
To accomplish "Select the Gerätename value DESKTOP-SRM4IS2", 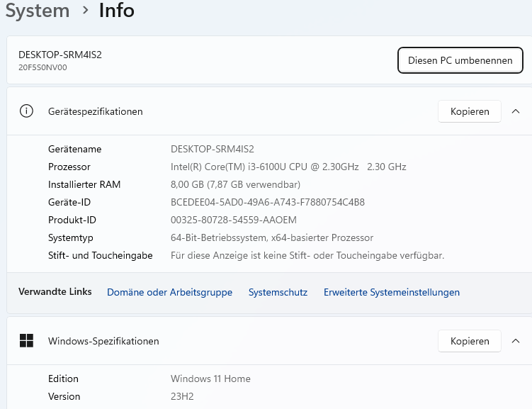I will 213,149.
